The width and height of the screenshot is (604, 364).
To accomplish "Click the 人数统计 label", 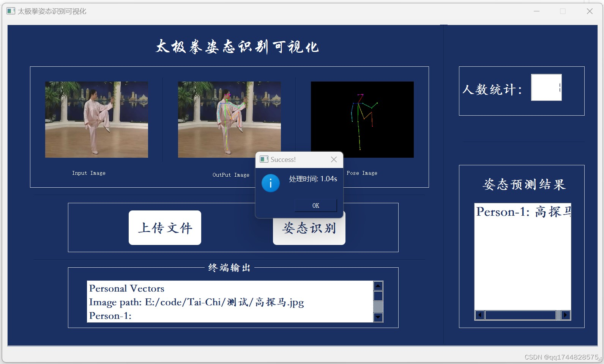I will (x=492, y=89).
